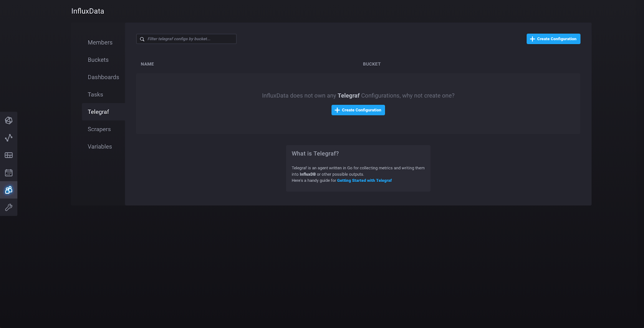Click Create Configuration in the empty state
This screenshot has height=328, width=644.
(x=358, y=110)
